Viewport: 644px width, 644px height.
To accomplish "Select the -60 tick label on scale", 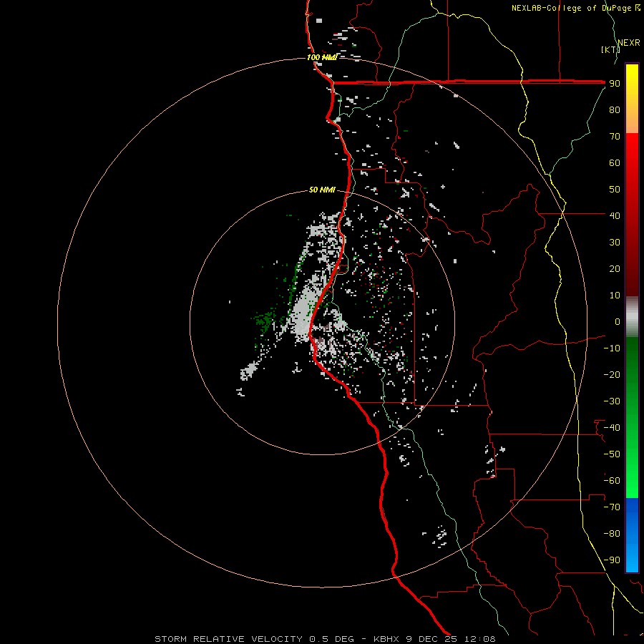I will [612, 481].
